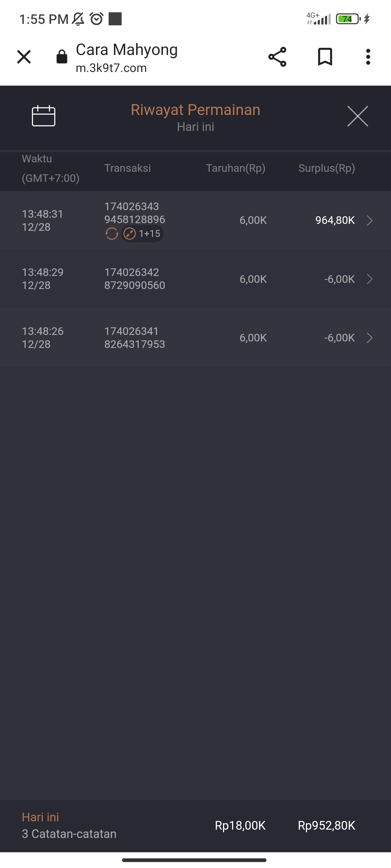The width and height of the screenshot is (391, 868).
Task: Bookmark this page with the bookmark icon
Action: (x=325, y=57)
